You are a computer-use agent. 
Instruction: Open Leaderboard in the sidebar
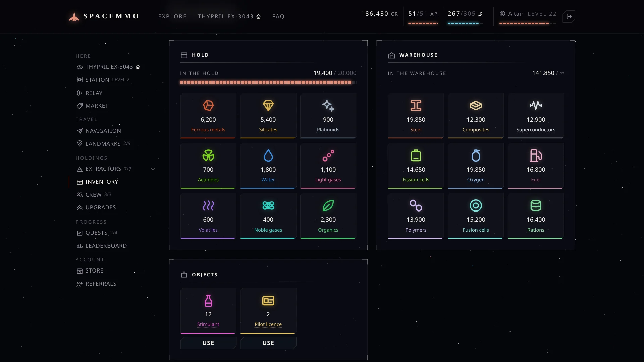coord(102,246)
